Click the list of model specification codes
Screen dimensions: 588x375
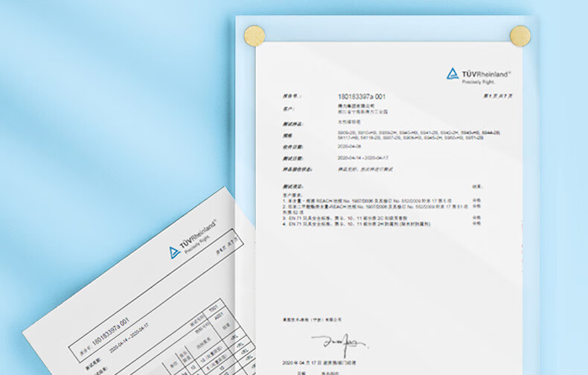pos(419,135)
